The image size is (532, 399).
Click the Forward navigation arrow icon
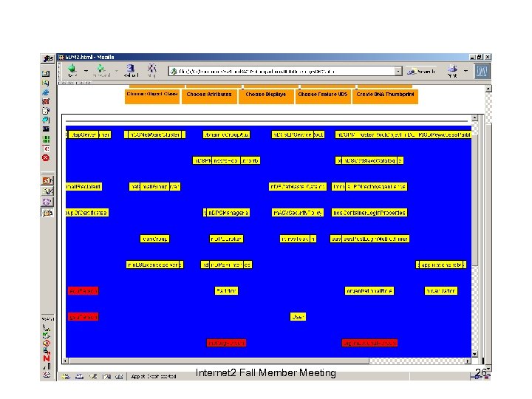(101, 70)
